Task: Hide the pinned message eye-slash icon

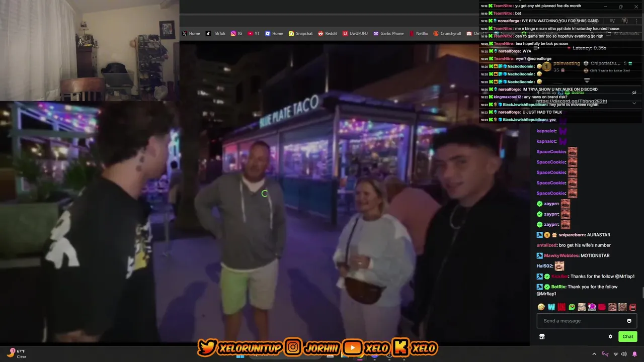Action: tap(634, 93)
